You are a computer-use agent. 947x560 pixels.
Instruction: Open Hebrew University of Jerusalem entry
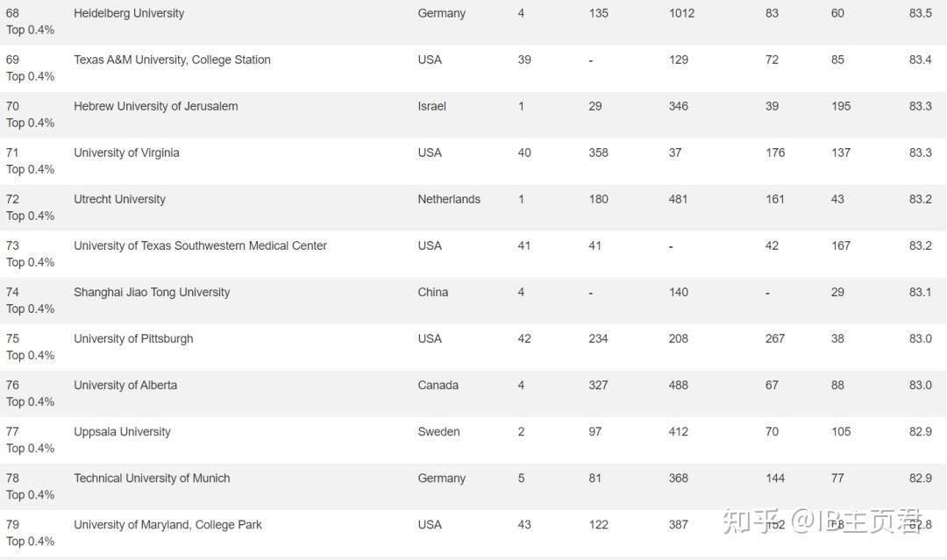click(x=156, y=106)
